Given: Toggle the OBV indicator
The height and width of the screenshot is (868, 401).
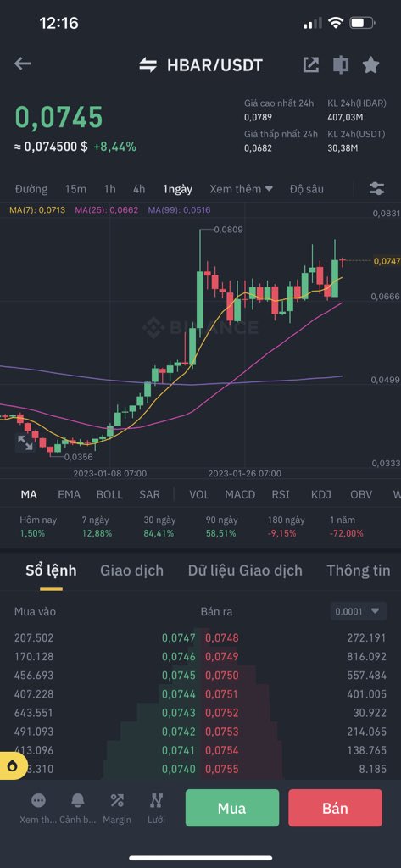Looking at the screenshot, I should point(361,494).
